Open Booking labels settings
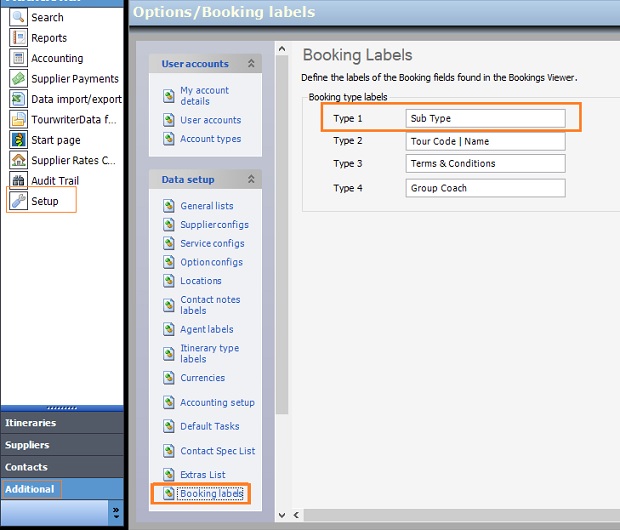 click(x=210, y=494)
